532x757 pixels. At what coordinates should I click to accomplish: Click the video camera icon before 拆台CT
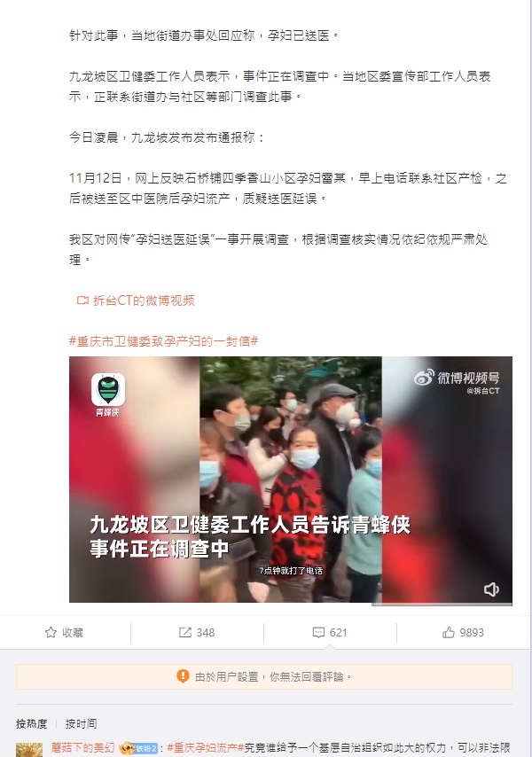coord(82,300)
